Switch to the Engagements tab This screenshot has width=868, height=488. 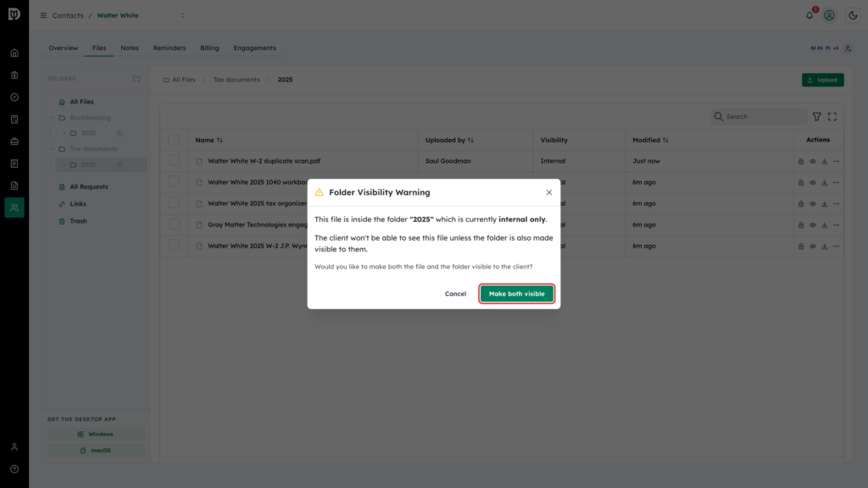click(x=254, y=48)
